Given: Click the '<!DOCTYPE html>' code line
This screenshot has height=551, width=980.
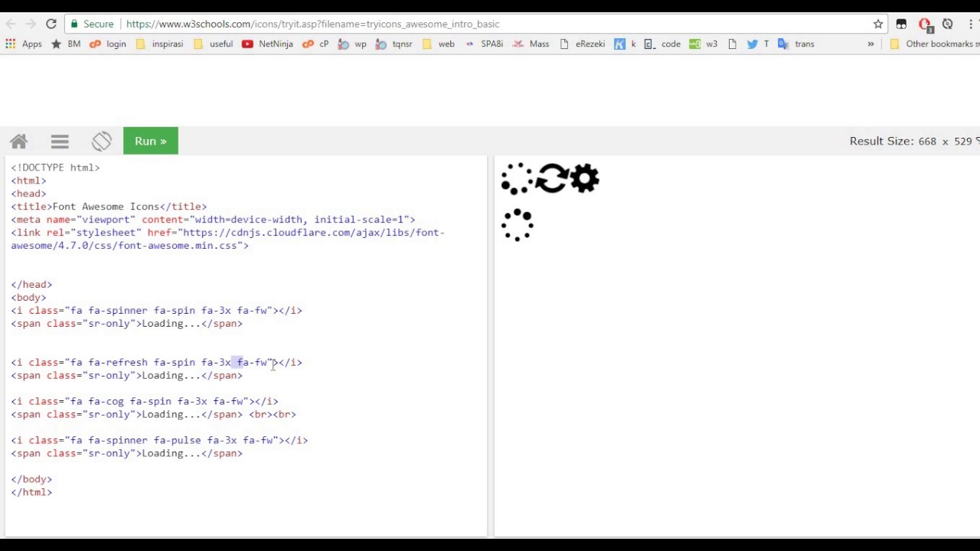Looking at the screenshot, I should click(55, 168).
